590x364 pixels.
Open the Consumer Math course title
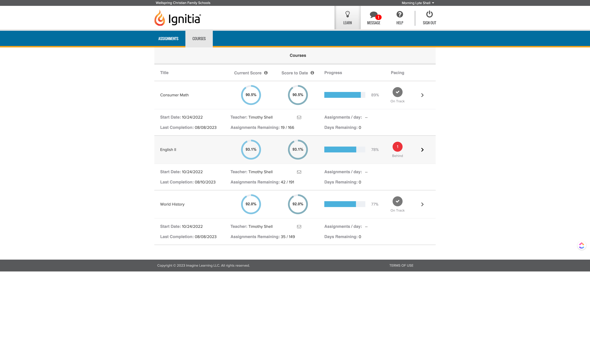[x=174, y=95]
